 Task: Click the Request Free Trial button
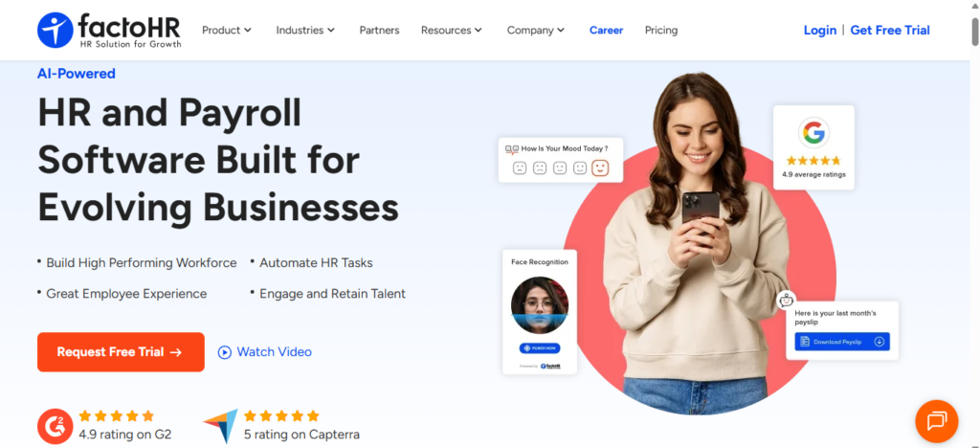click(121, 352)
